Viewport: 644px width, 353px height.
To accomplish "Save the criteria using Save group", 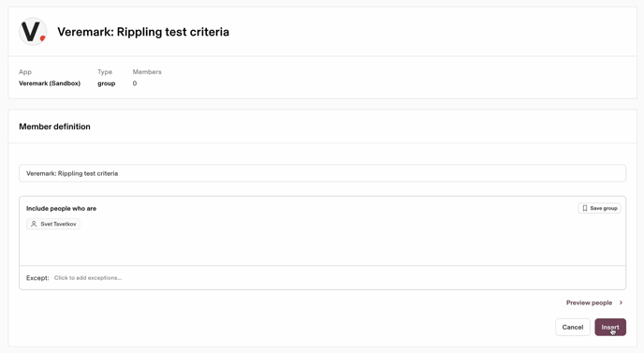I will 600,209.
